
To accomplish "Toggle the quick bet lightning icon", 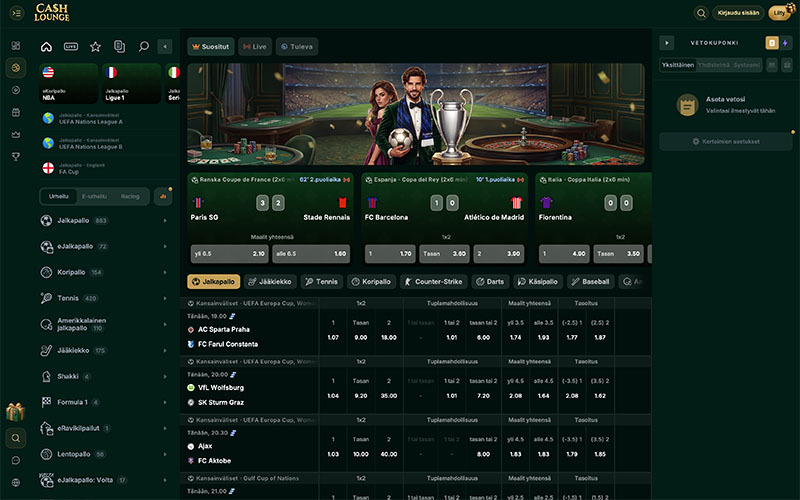I will click(785, 43).
